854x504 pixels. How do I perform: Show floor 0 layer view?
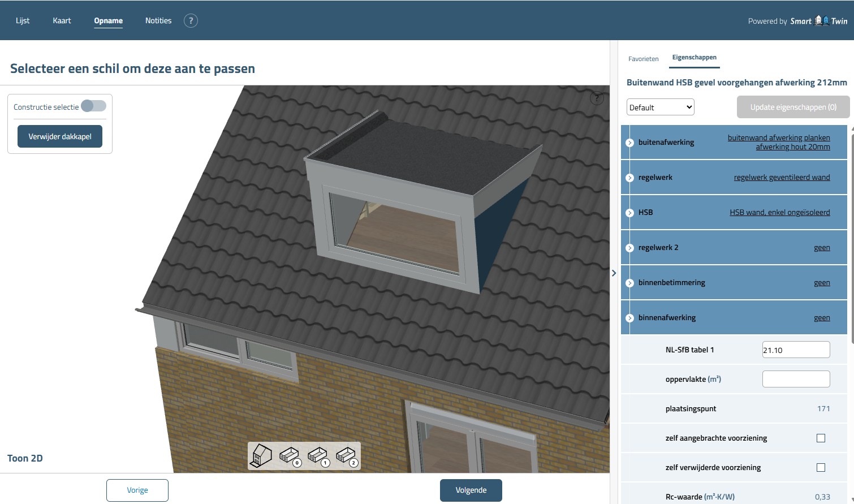tap(290, 456)
